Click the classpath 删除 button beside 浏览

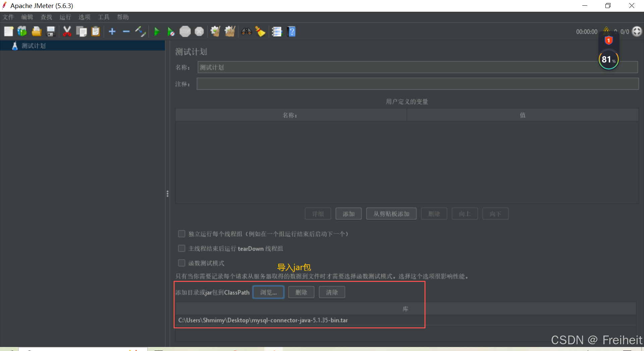click(301, 292)
